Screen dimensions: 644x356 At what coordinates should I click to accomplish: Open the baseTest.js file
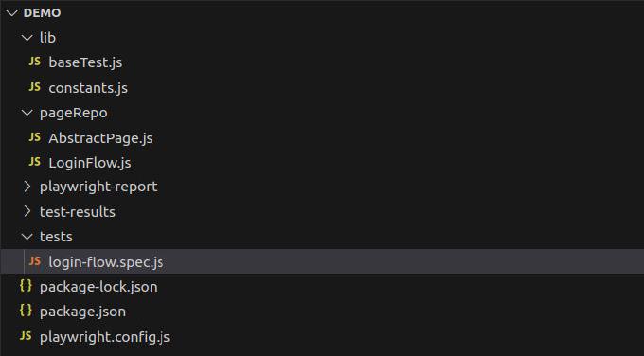pyautogui.click(x=85, y=62)
